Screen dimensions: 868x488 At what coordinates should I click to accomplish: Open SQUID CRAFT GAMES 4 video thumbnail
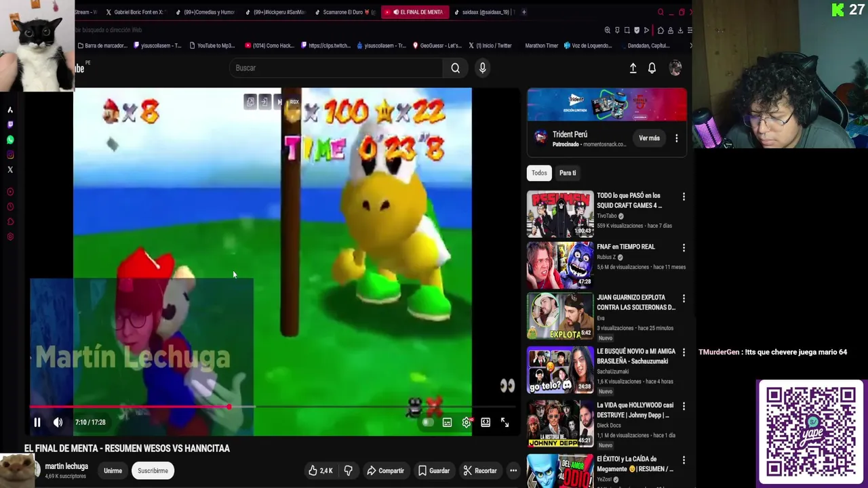(x=560, y=213)
